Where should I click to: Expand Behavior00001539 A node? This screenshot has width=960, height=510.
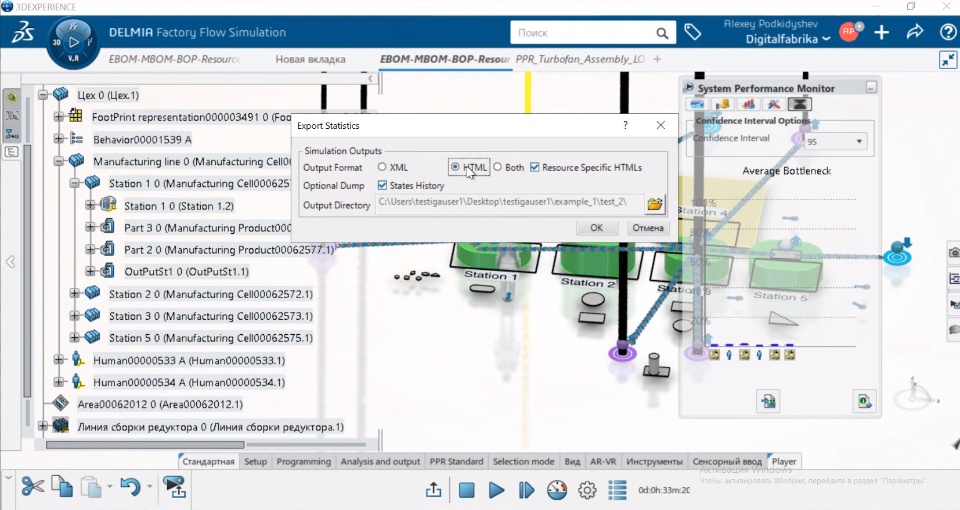(58, 139)
